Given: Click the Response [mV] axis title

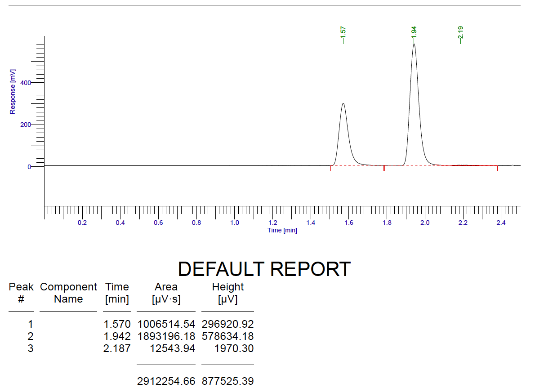Looking at the screenshot, I should [x=13, y=90].
